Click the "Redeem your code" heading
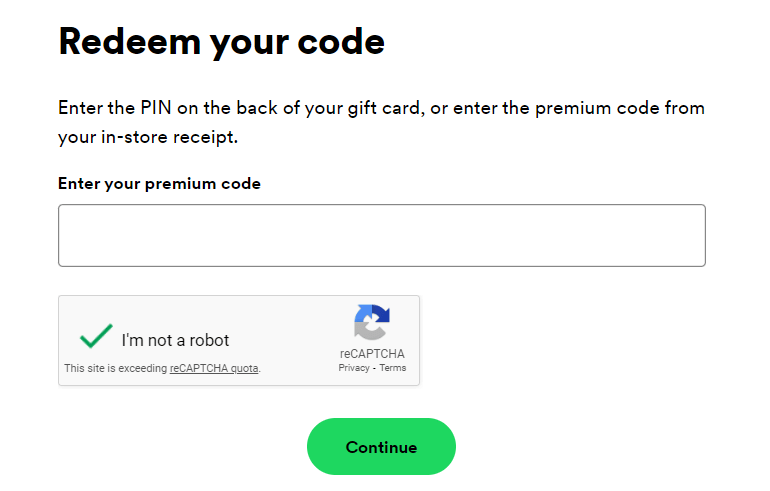The height and width of the screenshot is (491, 770). coord(221,41)
